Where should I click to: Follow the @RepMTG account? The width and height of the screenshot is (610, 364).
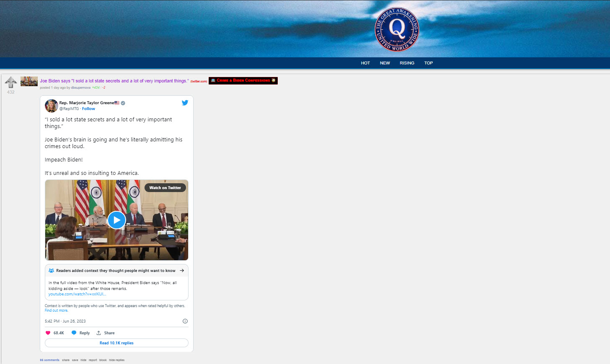88,109
